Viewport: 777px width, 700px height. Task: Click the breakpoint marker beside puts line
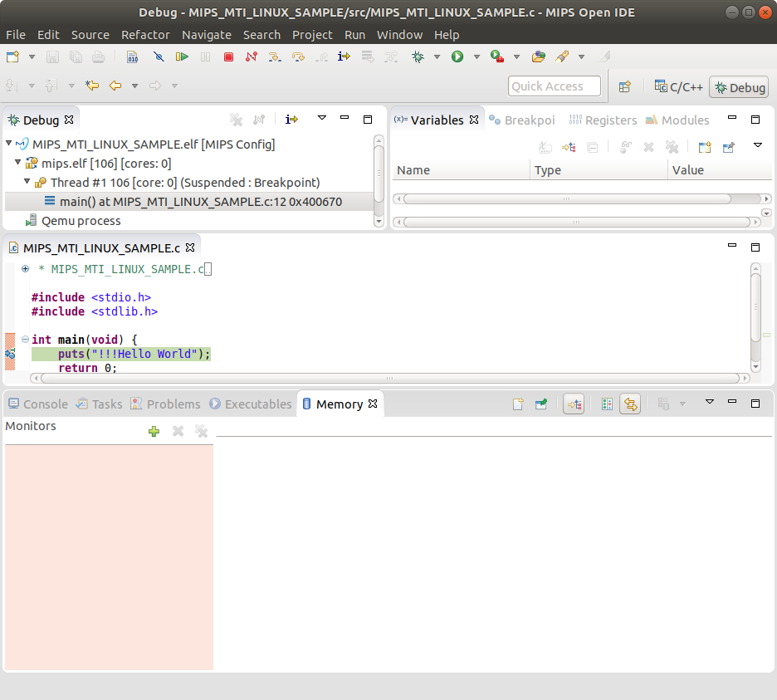coord(10,354)
